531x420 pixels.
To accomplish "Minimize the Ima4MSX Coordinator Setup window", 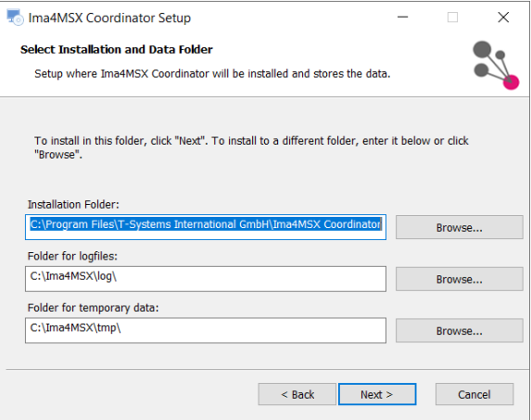I will [x=403, y=18].
